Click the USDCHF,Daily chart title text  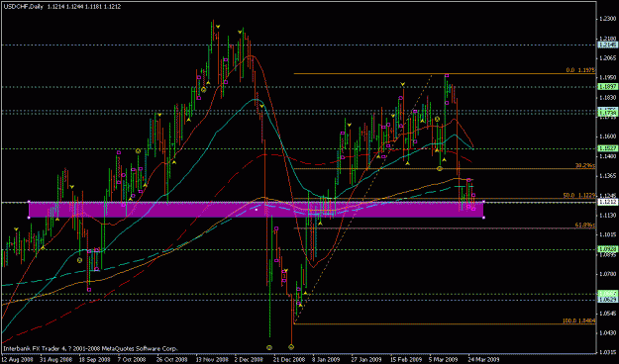click(x=24, y=7)
